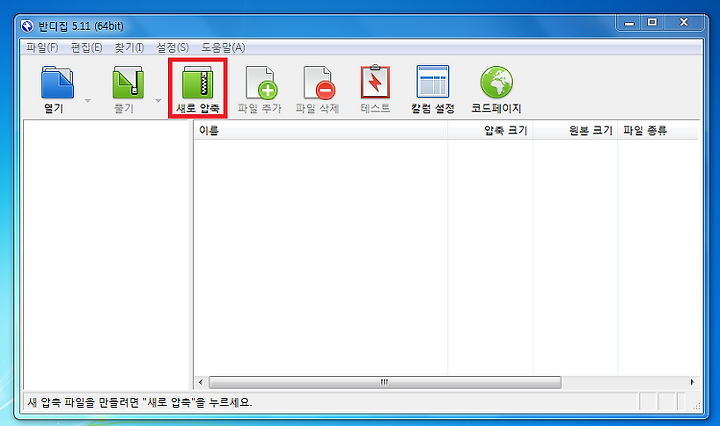
Task: Close the 반디집 window
Action: tap(684, 22)
